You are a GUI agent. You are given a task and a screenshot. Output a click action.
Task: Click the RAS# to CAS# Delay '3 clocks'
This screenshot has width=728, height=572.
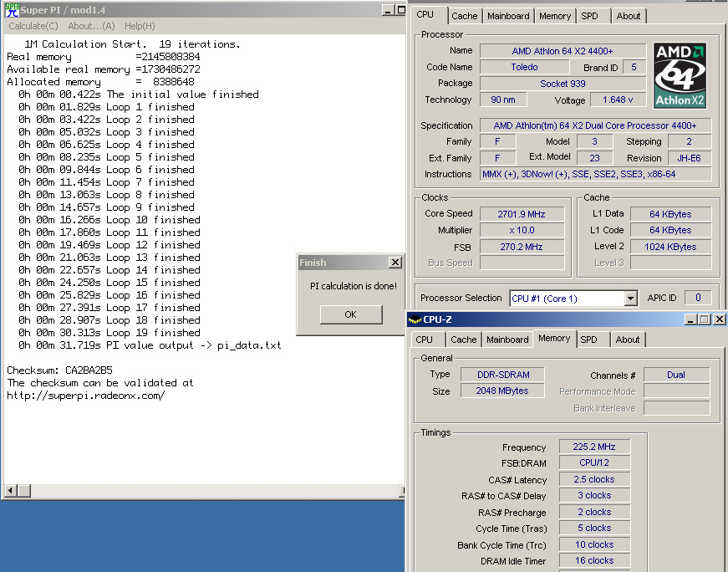pyautogui.click(x=595, y=495)
